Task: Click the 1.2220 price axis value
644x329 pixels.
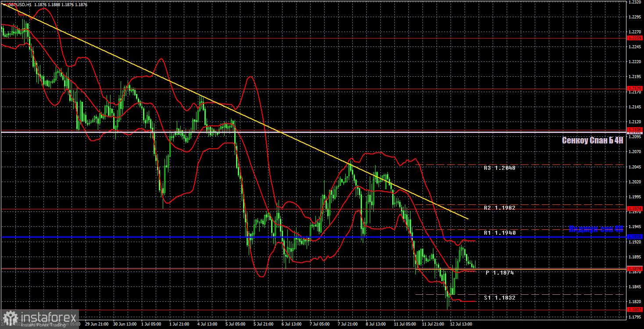Action: coord(635,62)
